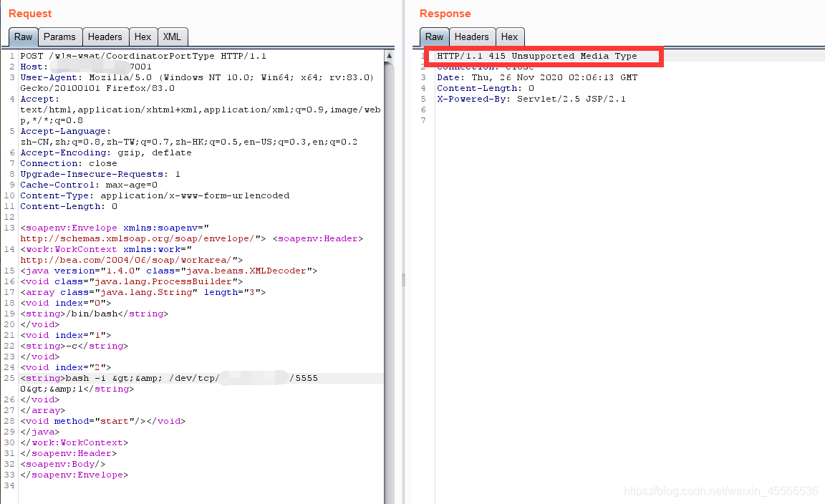Select the Response Raw tab
This screenshot has height=504, width=825.
(x=434, y=37)
